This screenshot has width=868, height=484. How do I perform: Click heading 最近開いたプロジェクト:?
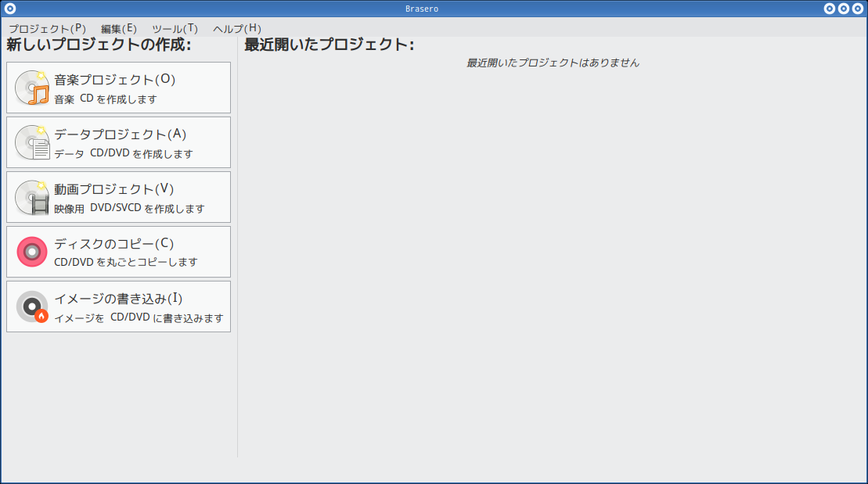330,45
